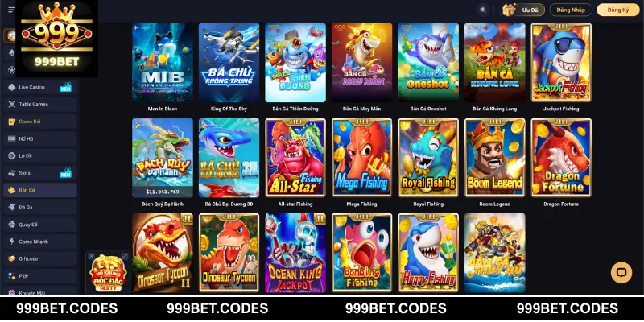Click the Đăng Nhập login button
Image resolution: width=644 pixels, height=322 pixels.
click(x=571, y=10)
